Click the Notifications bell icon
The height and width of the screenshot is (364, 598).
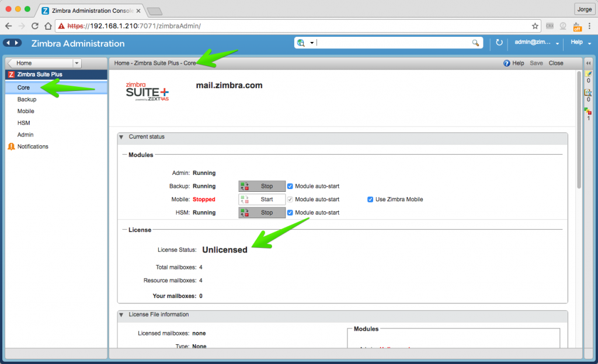(x=11, y=146)
